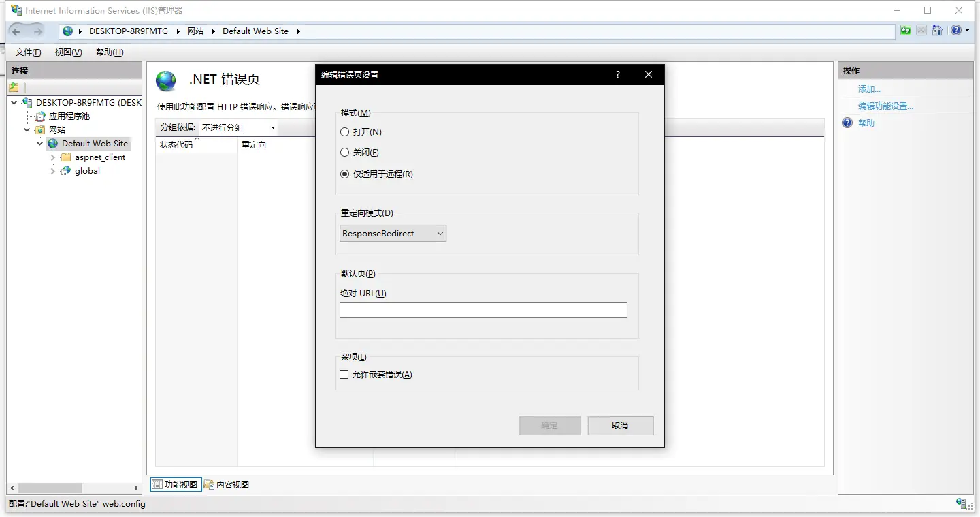Click the 绝对 URL input field

click(483, 310)
